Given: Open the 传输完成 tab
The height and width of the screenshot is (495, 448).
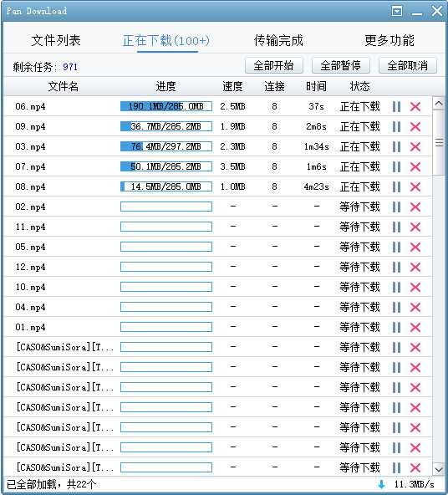Looking at the screenshot, I should click(278, 40).
